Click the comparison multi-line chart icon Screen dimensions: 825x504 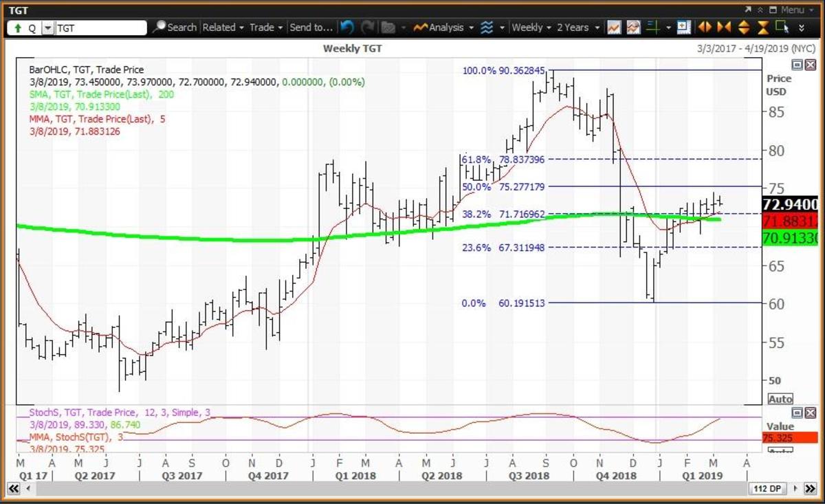(634, 28)
